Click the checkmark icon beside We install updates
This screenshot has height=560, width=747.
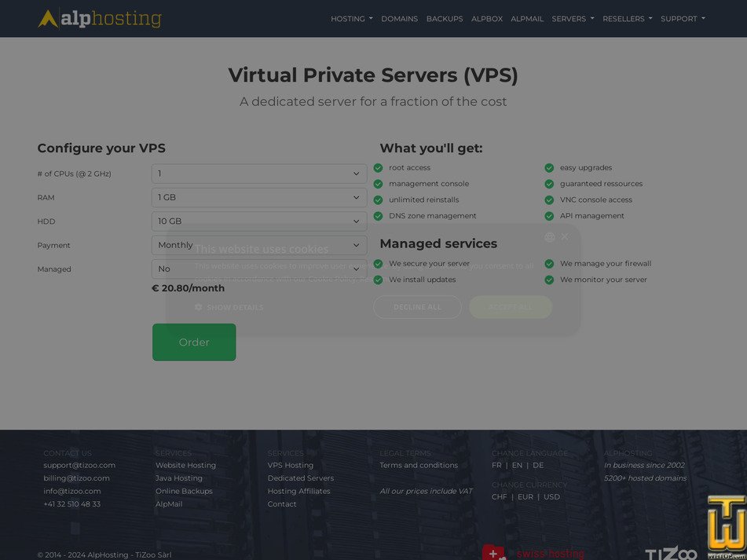point(379,280)
